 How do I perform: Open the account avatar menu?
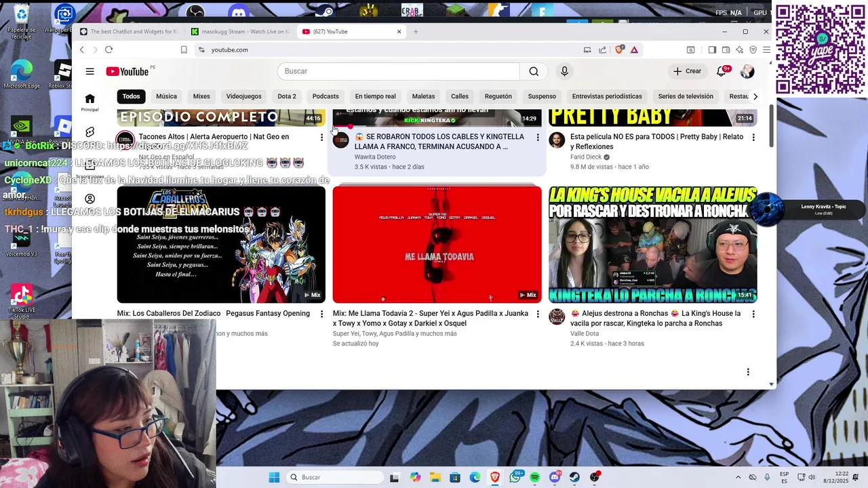click(x=747, y=71)
